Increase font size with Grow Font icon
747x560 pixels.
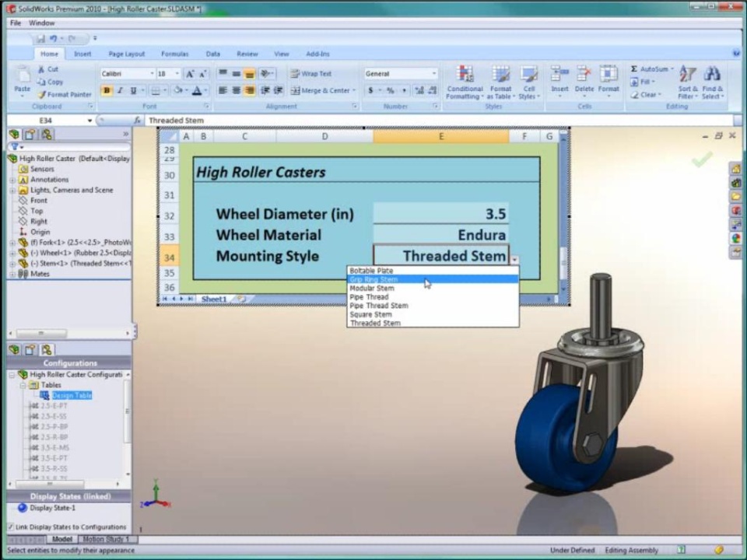[x=190, y=74]
